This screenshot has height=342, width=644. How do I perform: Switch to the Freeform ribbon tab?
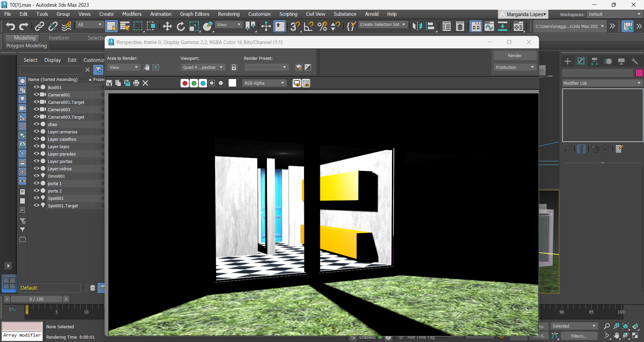(x=59, y=38)
